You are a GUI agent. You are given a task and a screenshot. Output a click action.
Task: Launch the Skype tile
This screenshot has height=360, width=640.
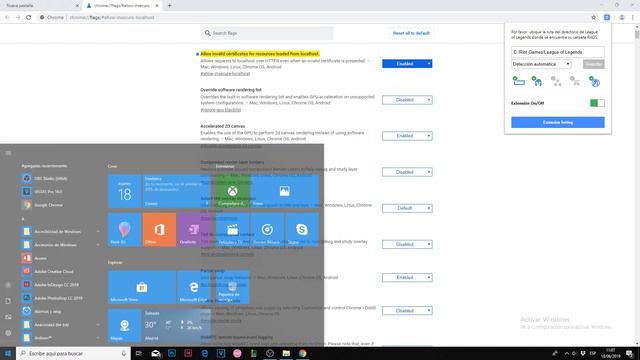[x=302, y=229]
